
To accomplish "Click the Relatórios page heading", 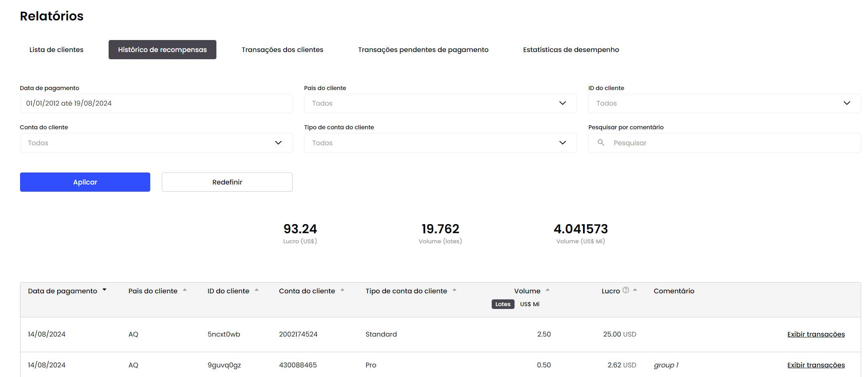I will [52, 16].
